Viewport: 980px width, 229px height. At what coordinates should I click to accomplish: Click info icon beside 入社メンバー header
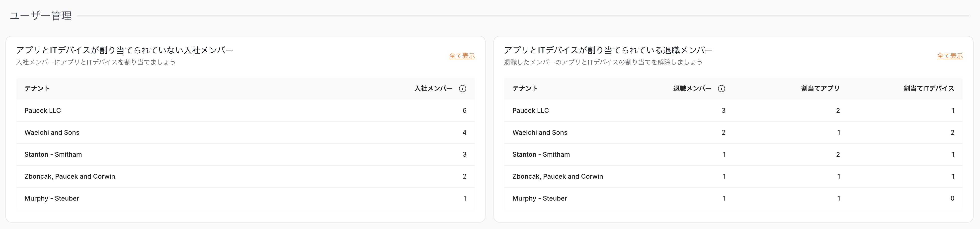[462, 89]
